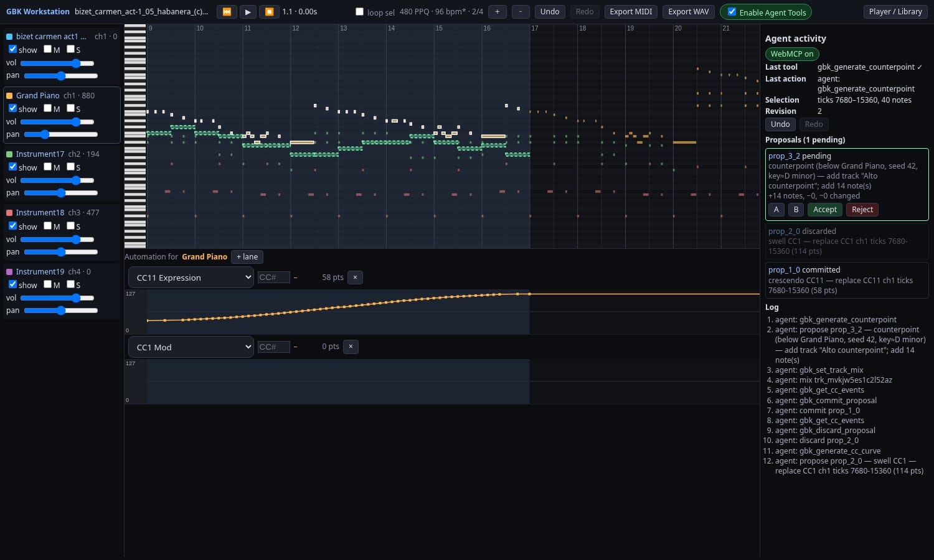The height and width of the screenshot is (560, 934).
Task: Stop playback using the stop button
Action: click(269, 12)
